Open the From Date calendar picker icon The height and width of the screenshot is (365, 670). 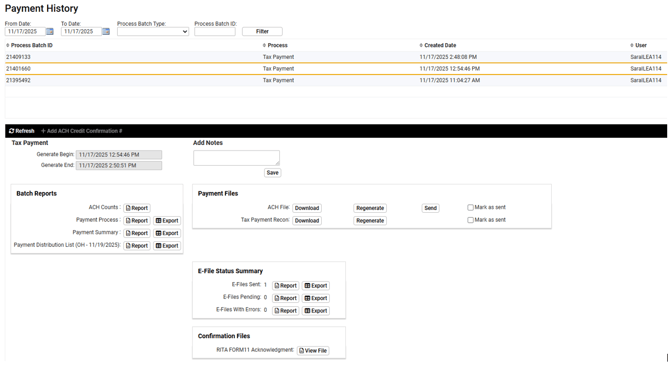(x=50, y=32)
